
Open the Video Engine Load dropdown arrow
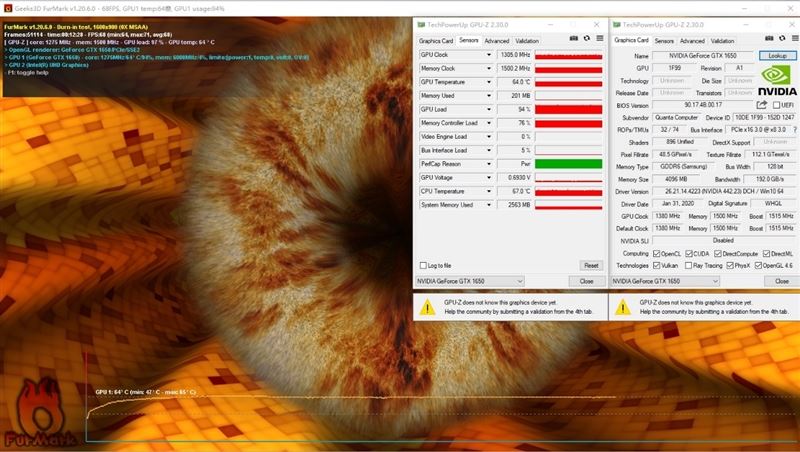pyautogui.click(x=489, y=137)
